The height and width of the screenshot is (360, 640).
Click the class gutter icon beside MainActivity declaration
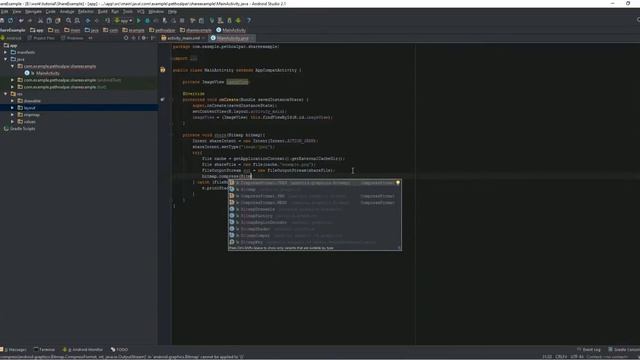[162, 70]
